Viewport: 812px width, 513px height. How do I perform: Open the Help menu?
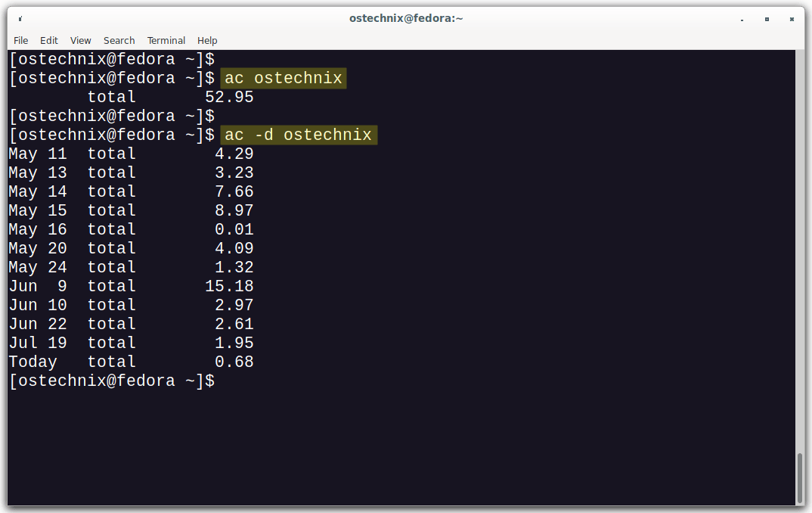207,40
